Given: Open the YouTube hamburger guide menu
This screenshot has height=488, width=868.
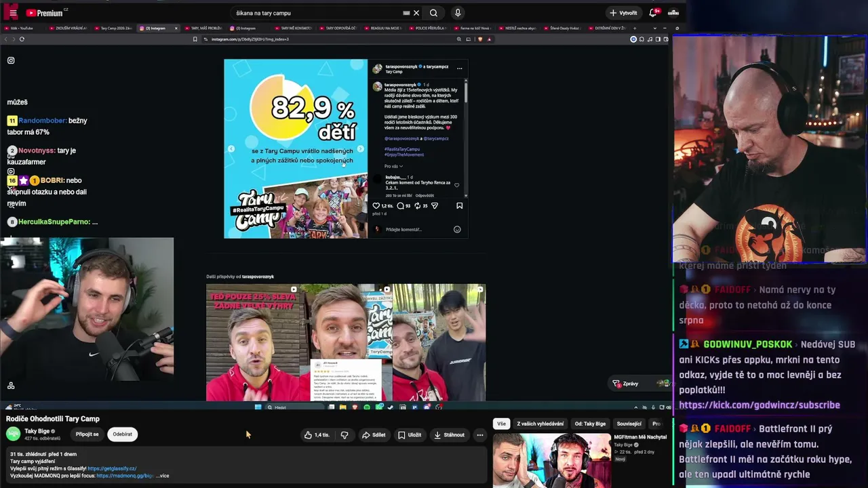Looking at the screenshot, I should (x=13, y=13).
